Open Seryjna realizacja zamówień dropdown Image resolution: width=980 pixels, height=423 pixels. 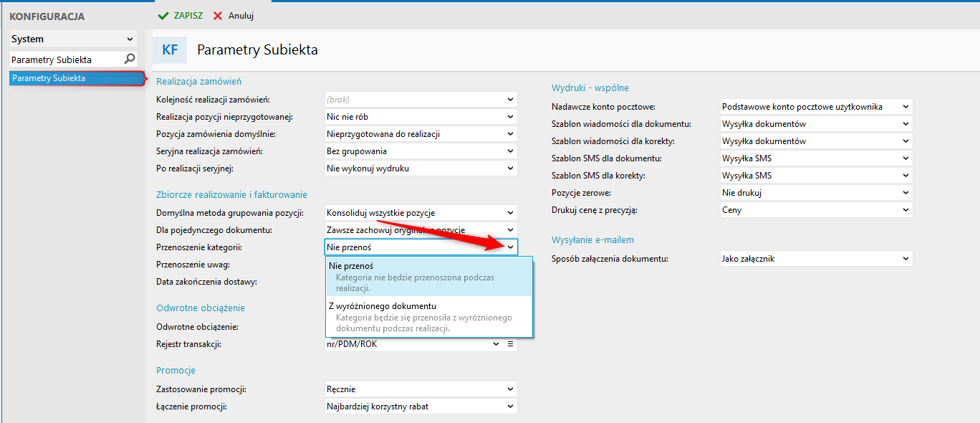pyautogui.click(x=510, y=151)
